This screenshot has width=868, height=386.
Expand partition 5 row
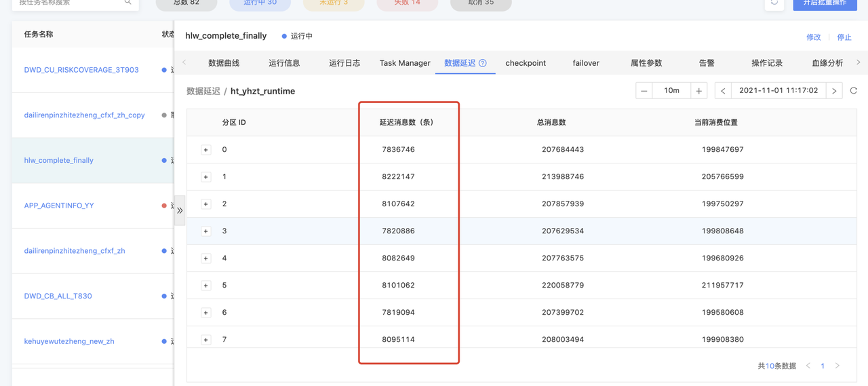tap(206, 286)
